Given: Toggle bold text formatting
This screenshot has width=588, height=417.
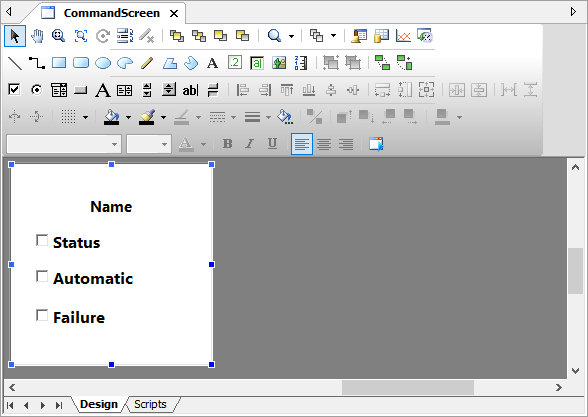Looking at the screenshot, I should point(227,144).
